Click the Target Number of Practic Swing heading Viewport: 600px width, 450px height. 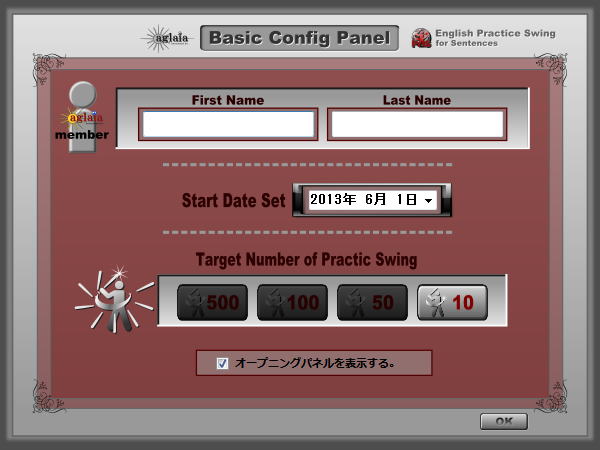(306, 260)
